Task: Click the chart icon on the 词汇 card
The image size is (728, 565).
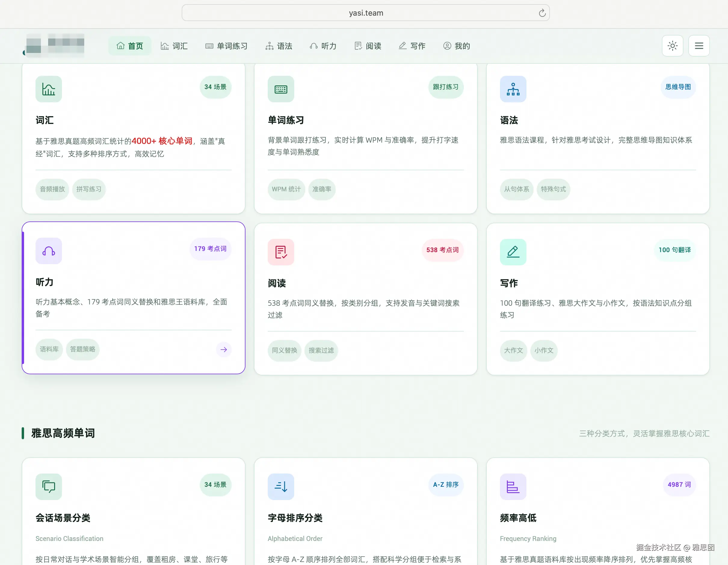Action: (x=49, y=89)
